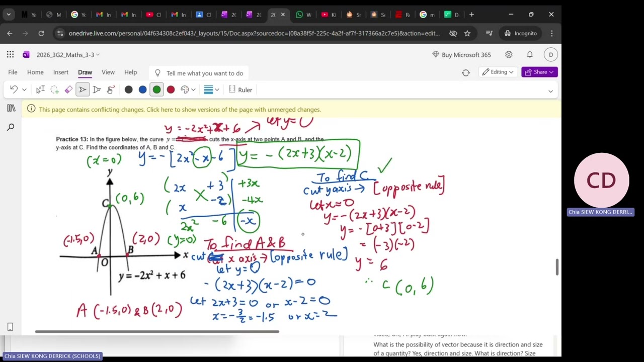
Task: Select the Eraser tool
Action: click(68, 89)
